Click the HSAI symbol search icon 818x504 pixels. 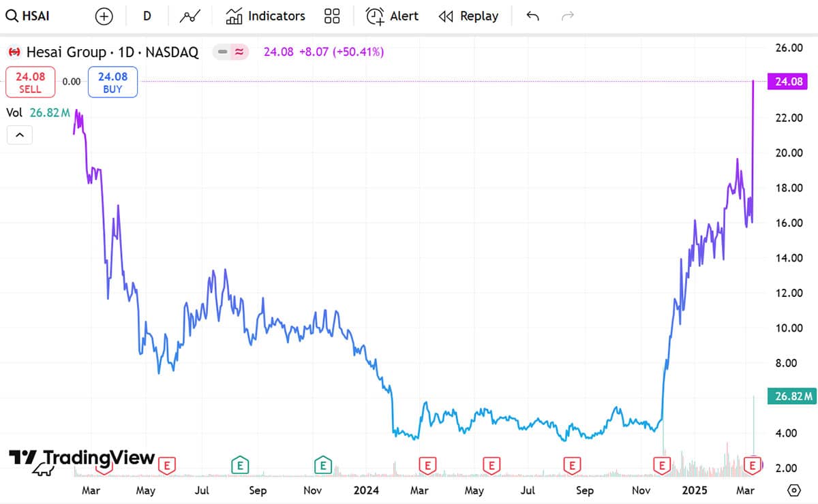click(x=12, y=16)
